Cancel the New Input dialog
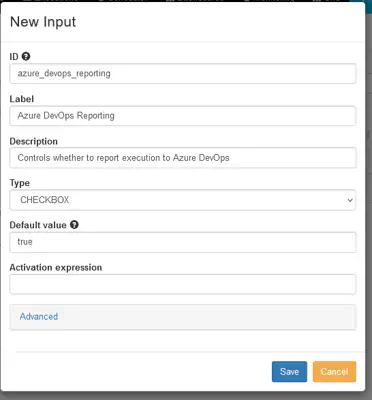Image resolution: width=372 pixels, height=400 pixels. pos(334,372)
